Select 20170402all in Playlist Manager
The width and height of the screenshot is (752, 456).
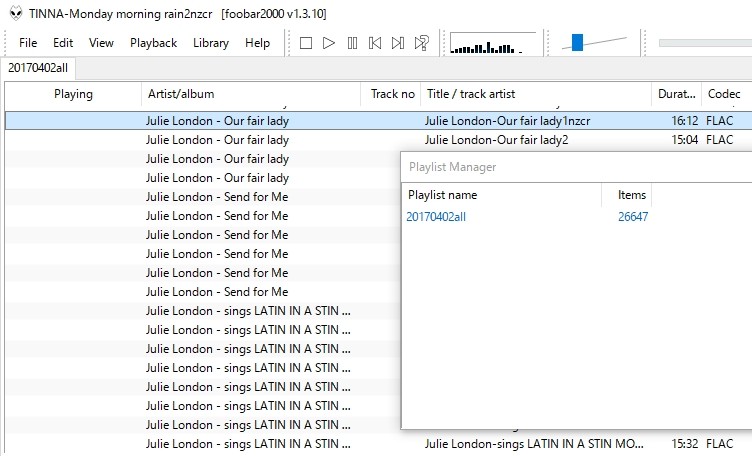pos(436,217)
